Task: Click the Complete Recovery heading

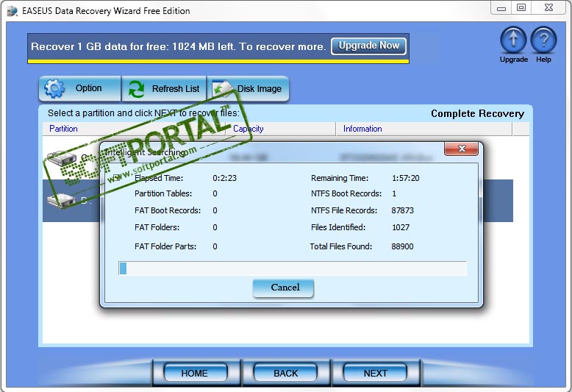Action: [477, 113]
